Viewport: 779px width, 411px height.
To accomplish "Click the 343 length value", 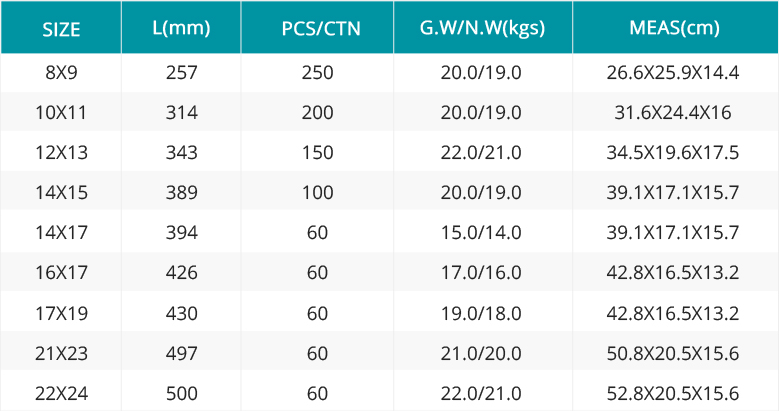I will coord(182,152).
